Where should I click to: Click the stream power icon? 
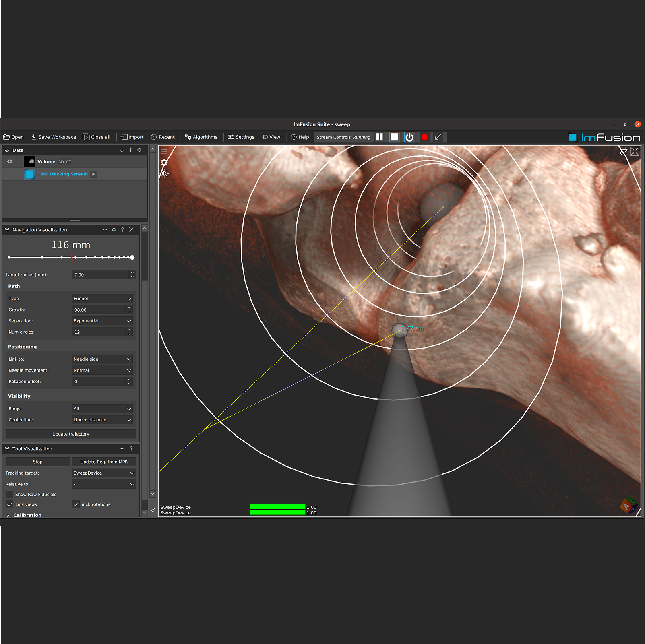409,137
